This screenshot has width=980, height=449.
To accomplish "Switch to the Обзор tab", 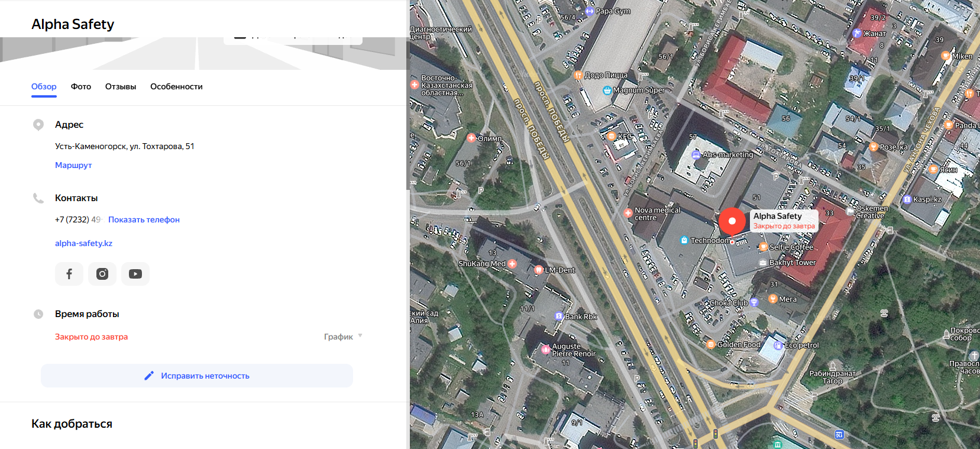I will tap(44, 86).
